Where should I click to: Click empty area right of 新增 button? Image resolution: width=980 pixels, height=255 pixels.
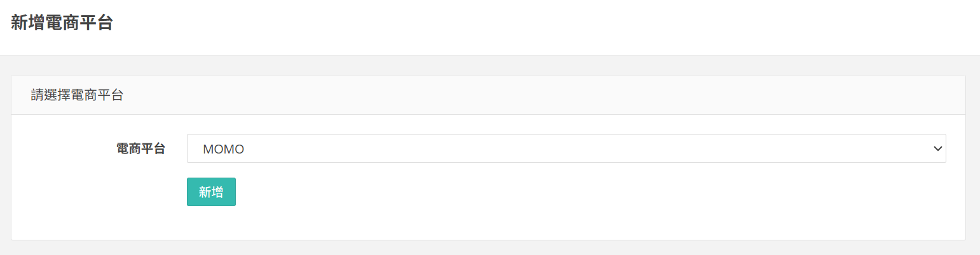[x=508, y=192]
